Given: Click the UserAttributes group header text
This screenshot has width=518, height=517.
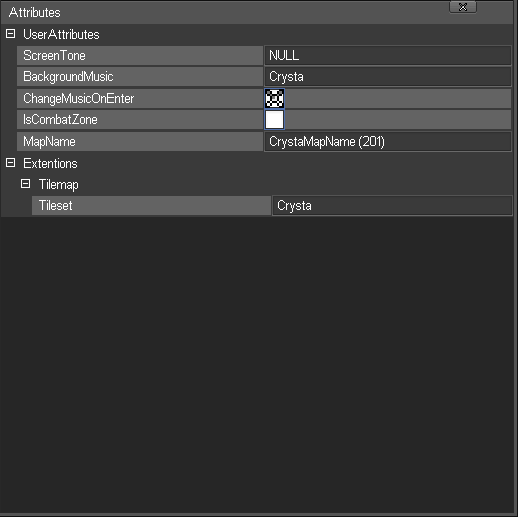Looking at the screenshot, I should tap(61, 34).
